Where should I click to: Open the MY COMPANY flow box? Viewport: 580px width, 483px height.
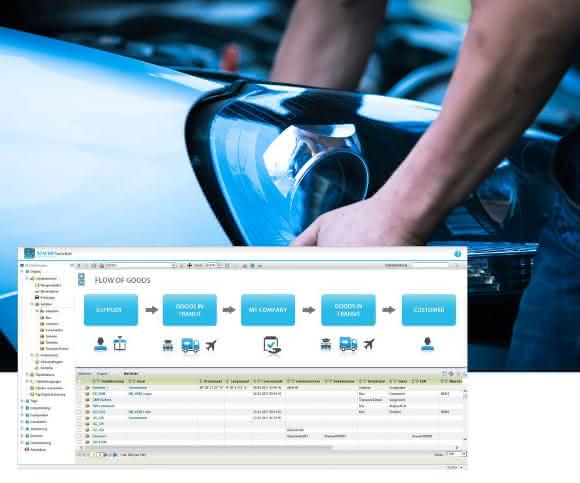(x=268, y=310)
